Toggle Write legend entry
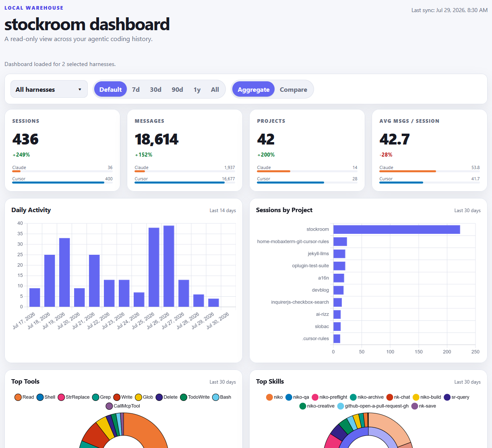This screenshot has height=448, width=492. point(123,397)
